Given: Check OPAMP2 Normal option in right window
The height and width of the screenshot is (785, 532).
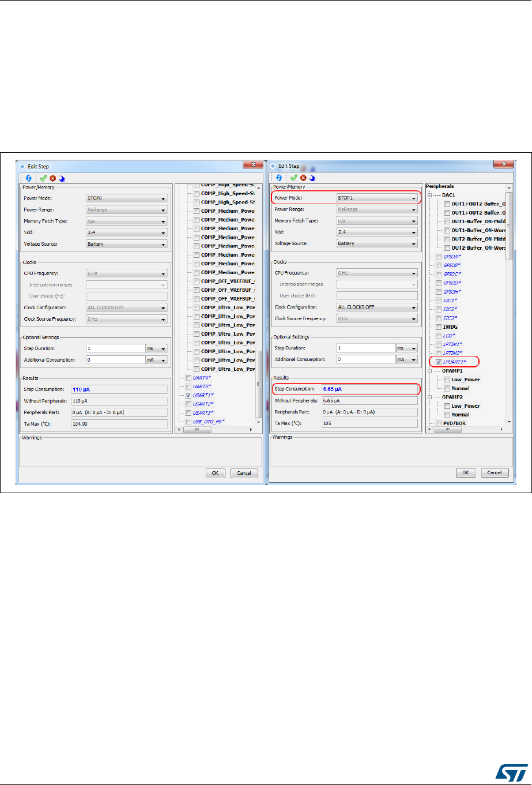Looking at the screenshot, I should [448, 415].
